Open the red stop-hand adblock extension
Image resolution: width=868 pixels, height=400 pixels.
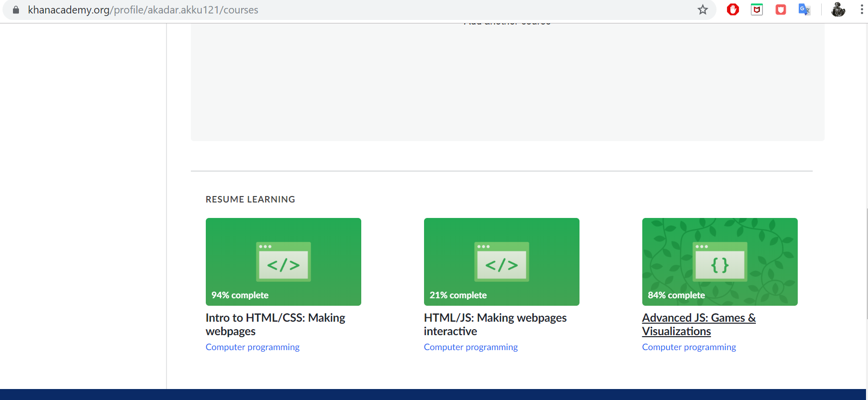tap(733, 9)
